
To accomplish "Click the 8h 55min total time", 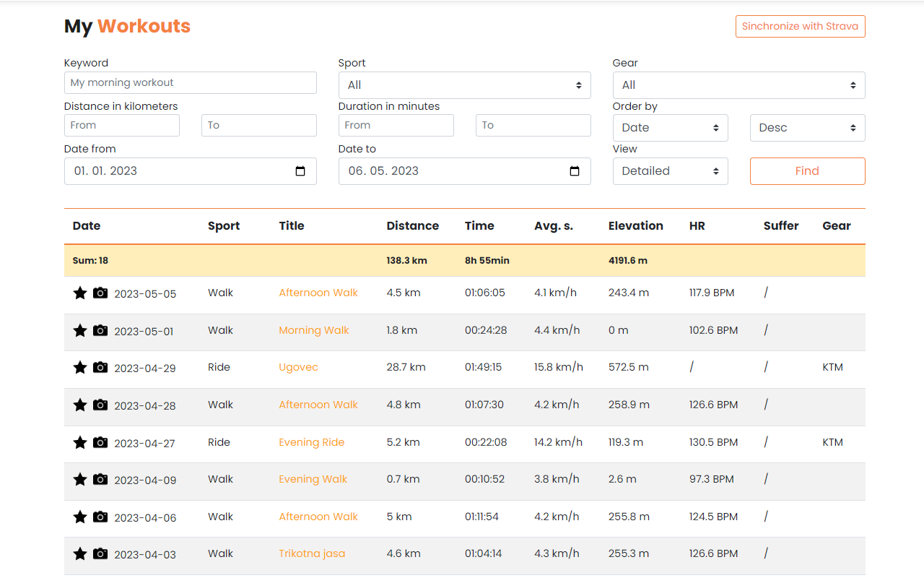I will (x=487, y=260).
